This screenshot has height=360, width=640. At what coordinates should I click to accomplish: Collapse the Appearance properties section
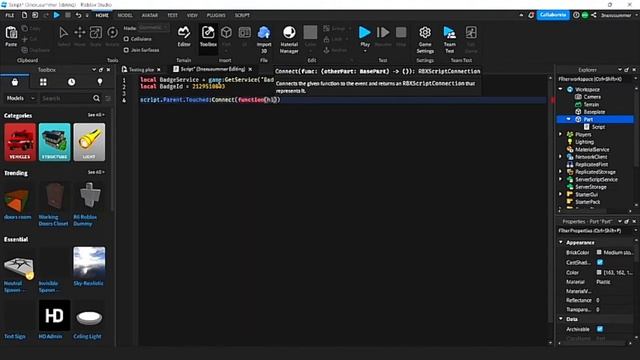pyautogui.click(x=561, y=242)
